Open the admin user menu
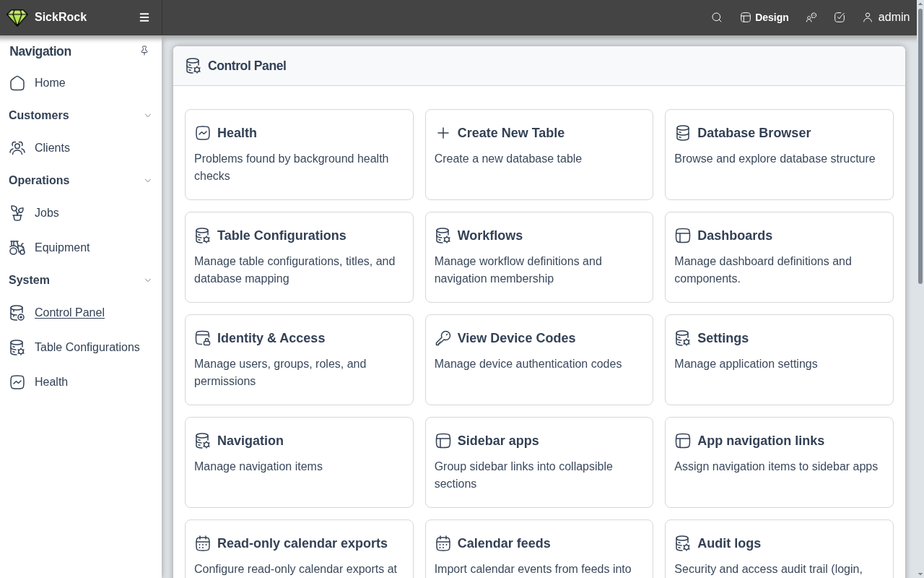 pyautogui.click(x=886, y=17)
